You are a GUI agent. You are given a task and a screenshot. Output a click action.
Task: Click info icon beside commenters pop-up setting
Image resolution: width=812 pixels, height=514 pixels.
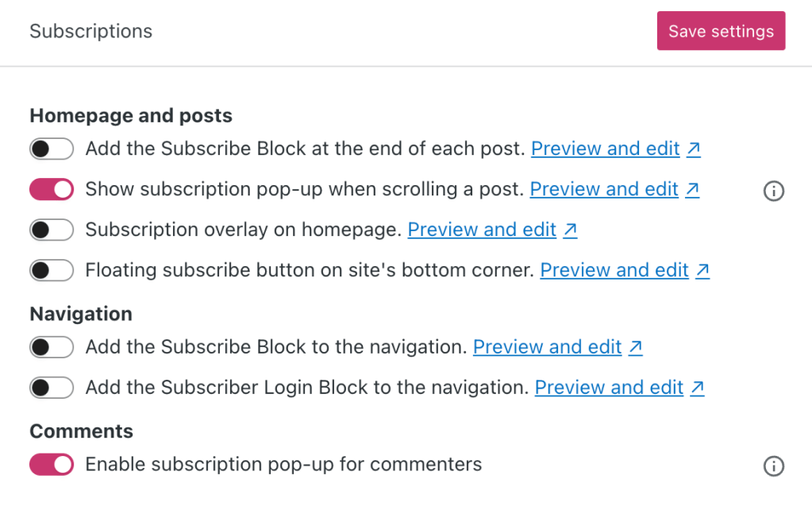(x=773, y=466)
